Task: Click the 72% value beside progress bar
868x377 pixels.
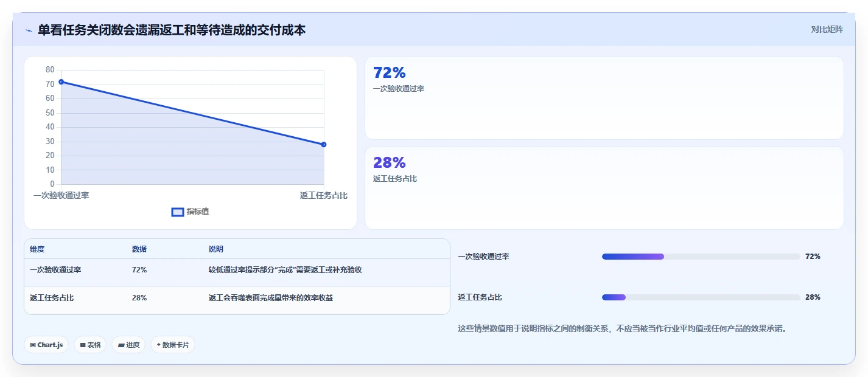Action: (x=813, y=257)
